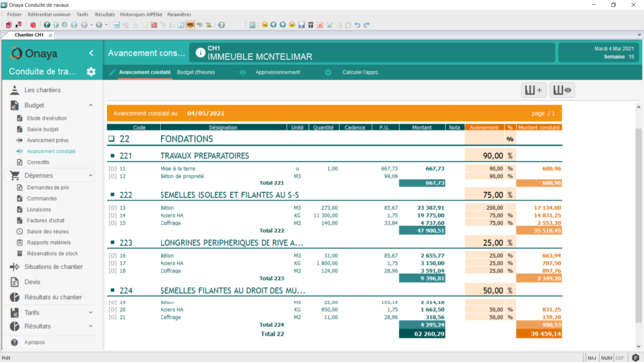Open the Devis section
This screenshot has width=644, height=362.
pos(32,282)
